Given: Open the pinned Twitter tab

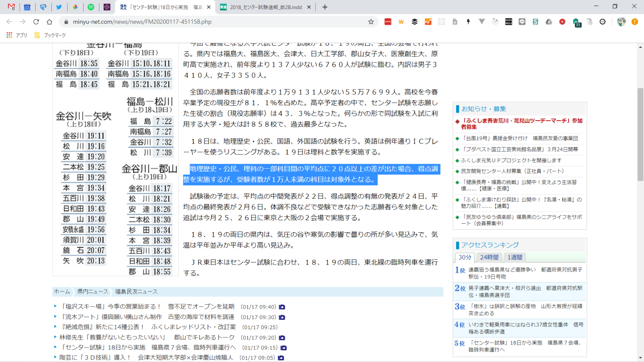Looking at the screenshot, I should [59, 7].
